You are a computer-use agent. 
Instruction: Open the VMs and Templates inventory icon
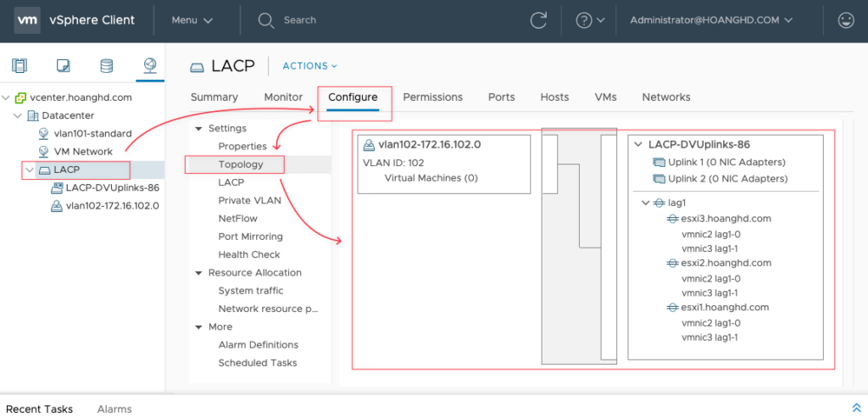coord(63,66)
